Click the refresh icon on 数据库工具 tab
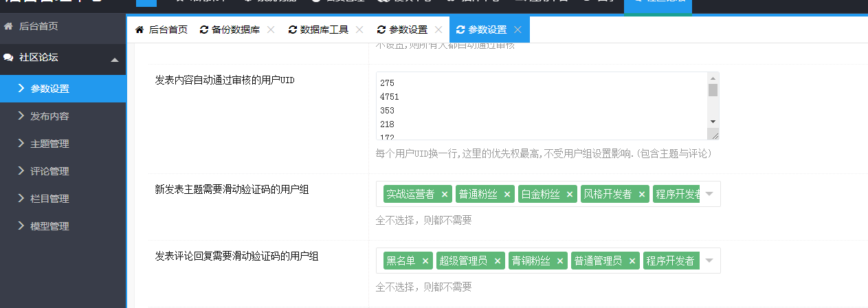This screenshot has width=868, height=308. (293, 30)
